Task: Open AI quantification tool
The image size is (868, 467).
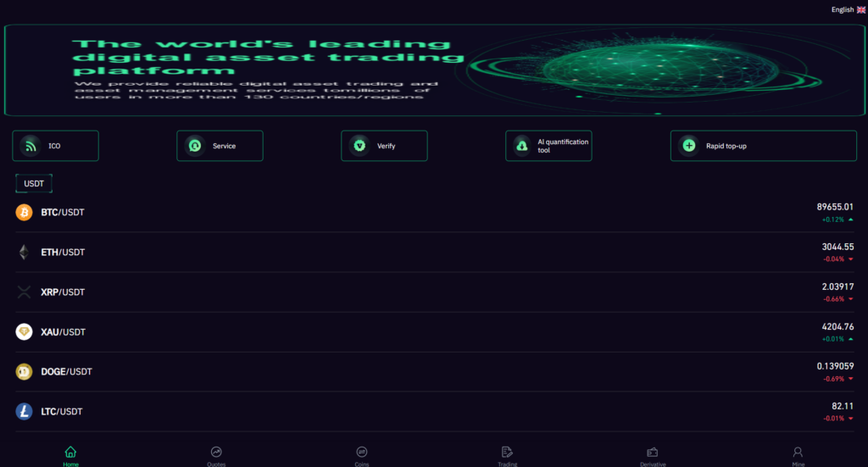Action: [548, 146]
